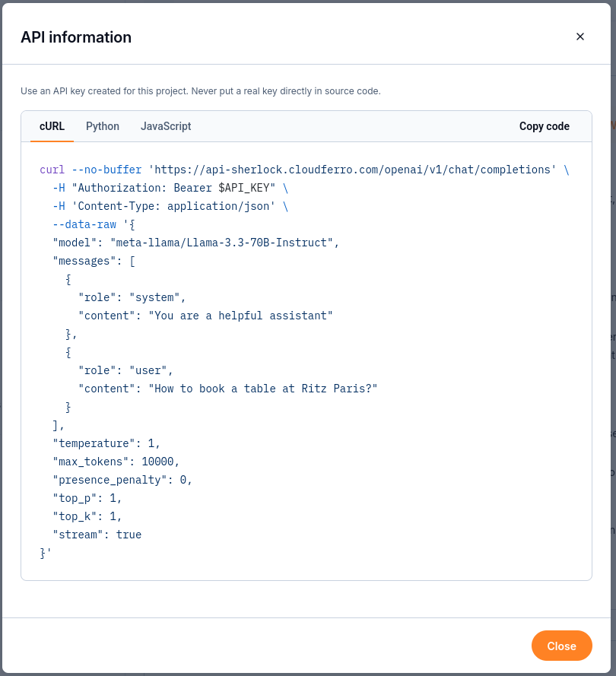The height and width of the screenshot is (676, 616).
Task: Click the Content-Type application/json header line
Action: 170,206
